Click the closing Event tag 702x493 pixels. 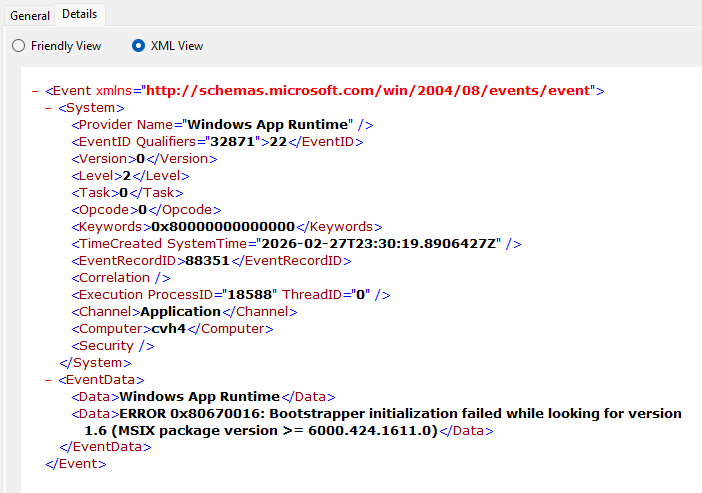tap(76, 464)
